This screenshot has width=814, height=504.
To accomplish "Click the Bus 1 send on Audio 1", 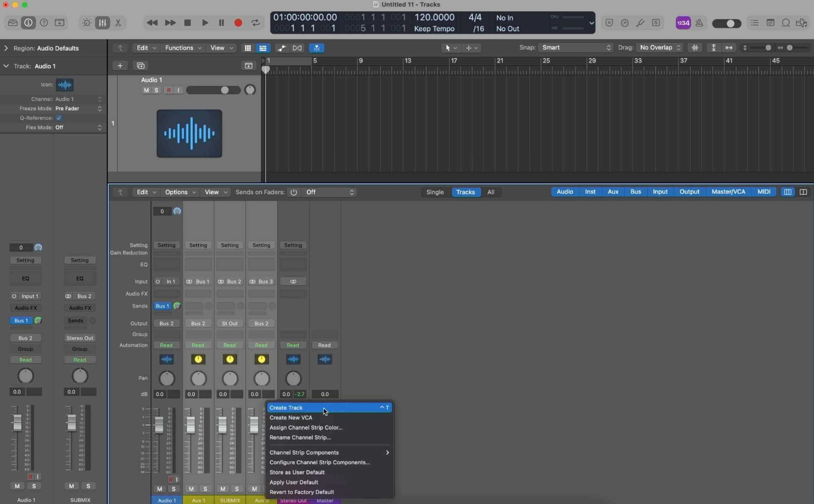I will (162, 306).
